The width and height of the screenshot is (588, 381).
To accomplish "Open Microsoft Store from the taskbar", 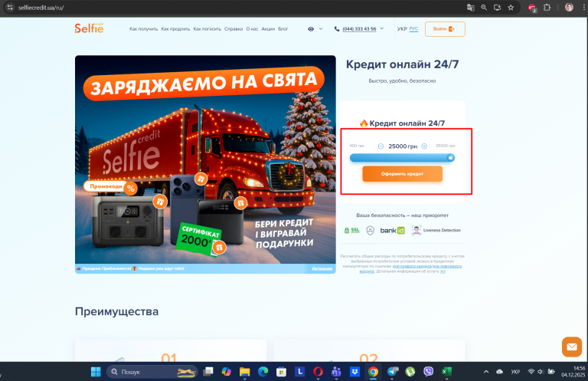I will pos(281,372).
